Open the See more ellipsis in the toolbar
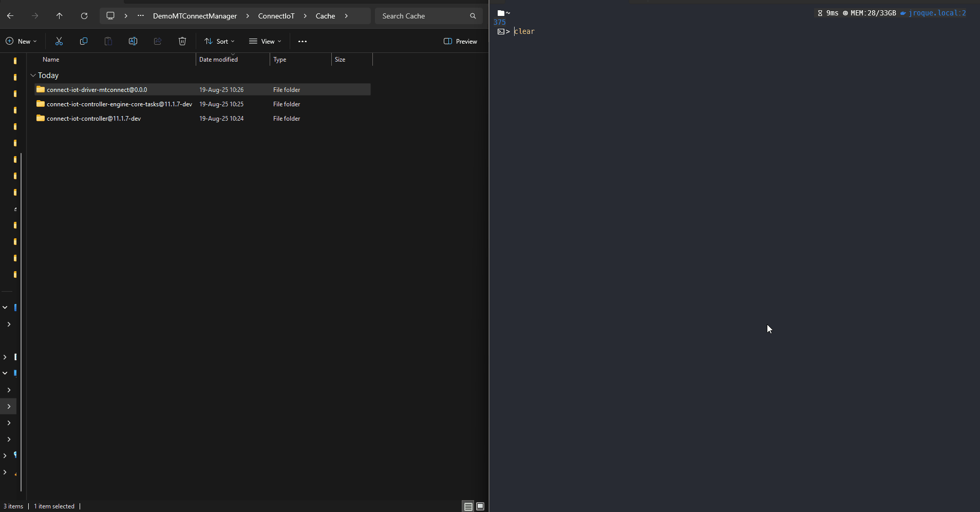 (303, 41)
